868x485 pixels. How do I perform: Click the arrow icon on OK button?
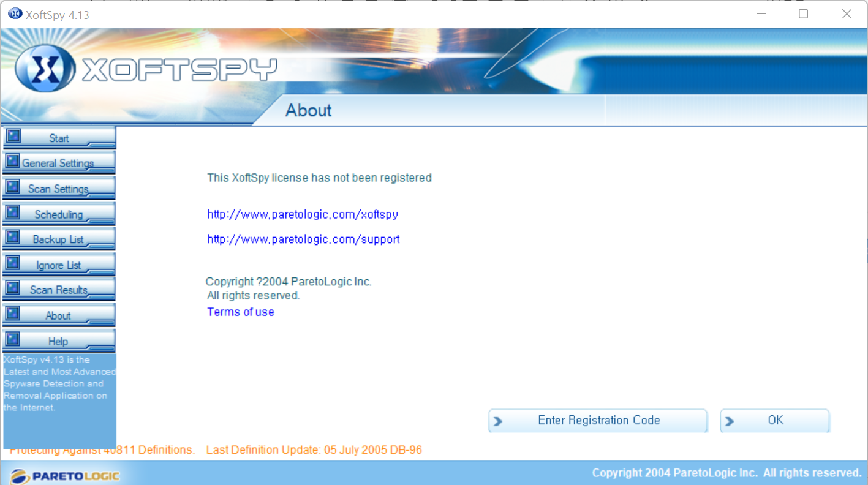[x=730, y=421]
